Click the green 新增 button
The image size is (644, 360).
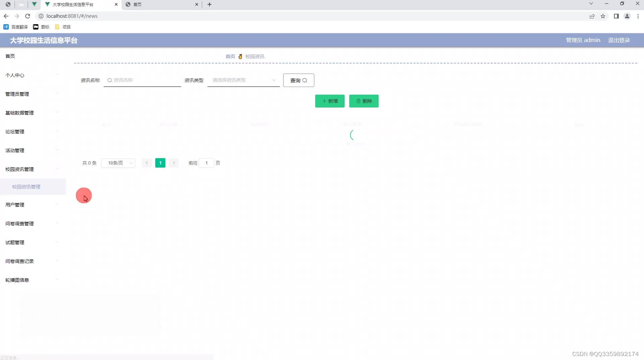coord(330,101)
